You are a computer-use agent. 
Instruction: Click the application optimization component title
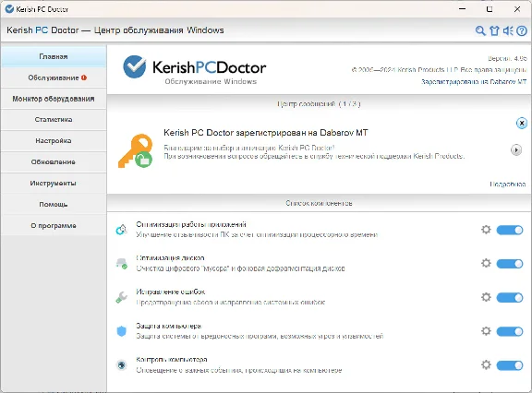pyautogui.click(x=191, y=224)
